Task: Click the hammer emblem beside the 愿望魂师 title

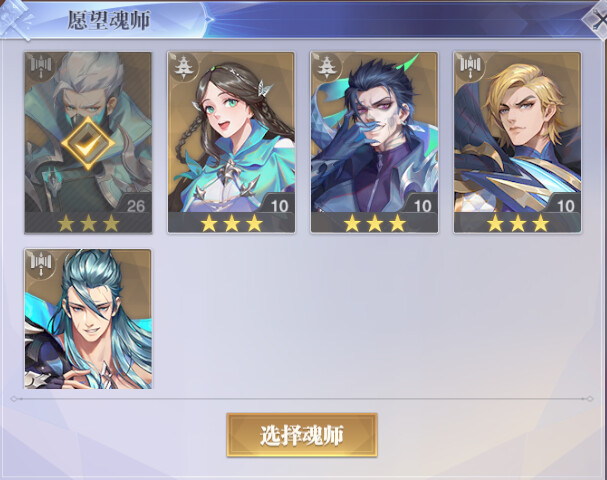Action: 15,19
